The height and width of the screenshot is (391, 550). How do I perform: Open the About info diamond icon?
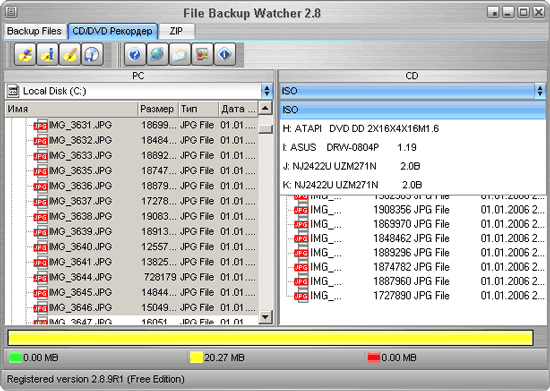click(224, 54)
